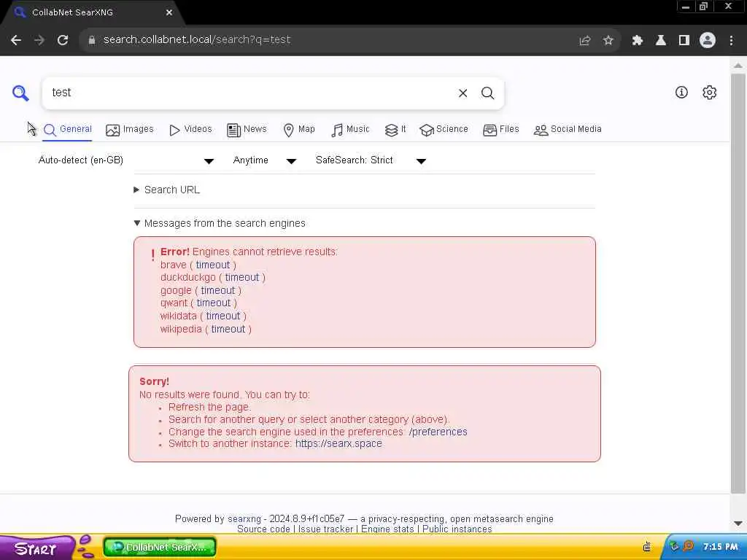The image size is (747, 560).
Task: Click the page vertical scrollbar thumb
Action: tap(738, 283)
